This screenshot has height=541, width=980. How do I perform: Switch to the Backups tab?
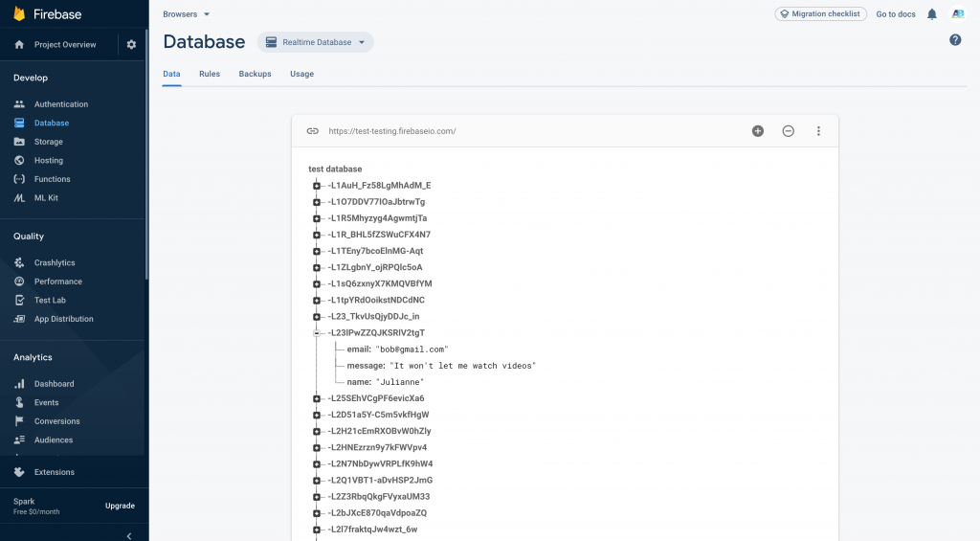tap(255, 74)
